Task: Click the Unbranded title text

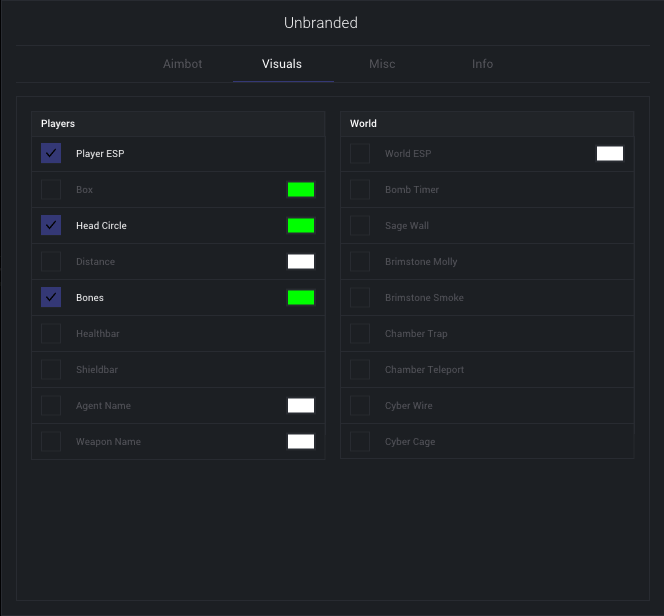Action: [321, 22]
